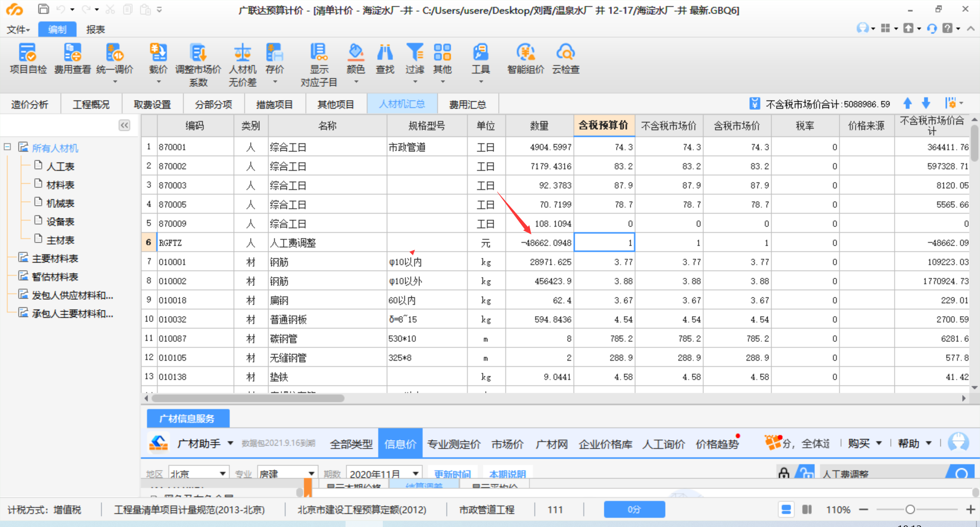The width and height of the screenshot is (980, 527).
Task: Click the refresh headset icon top right
Action: pos(932,28)
